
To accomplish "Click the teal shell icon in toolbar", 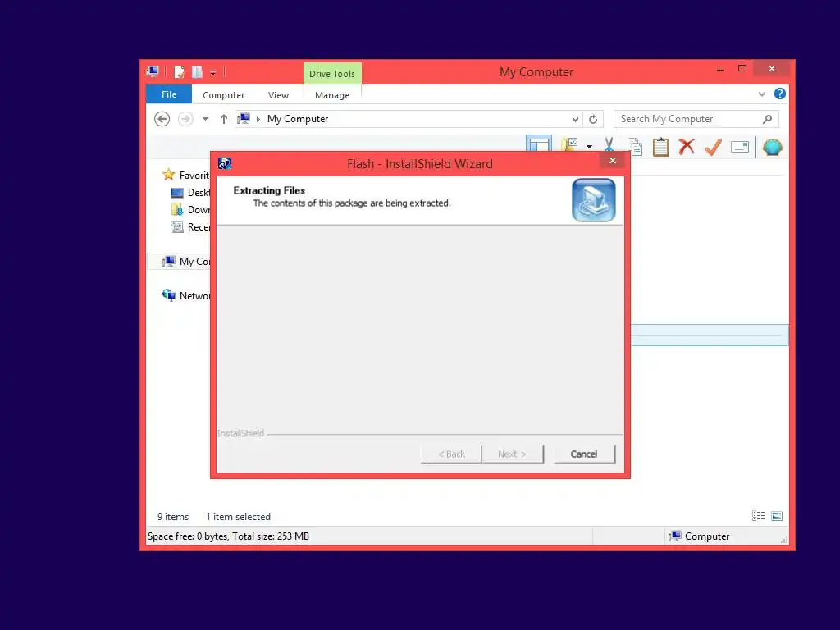I will (x=773, y=147).
